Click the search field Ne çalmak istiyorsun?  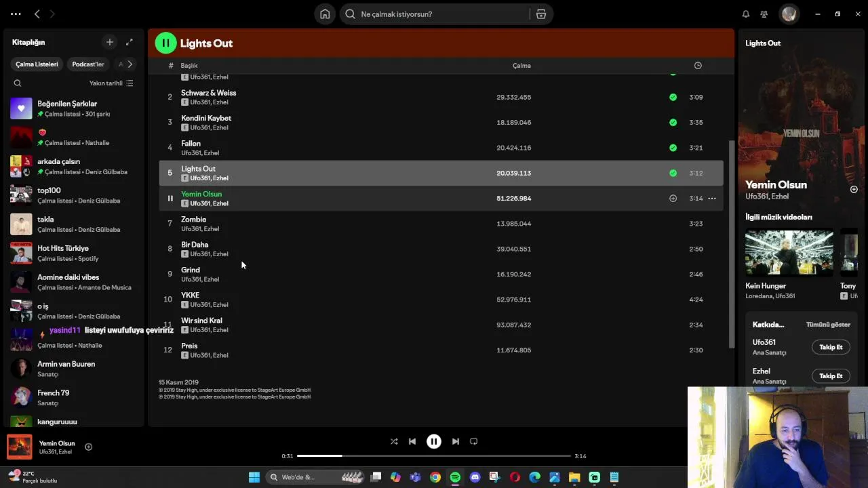pos(434,14)
